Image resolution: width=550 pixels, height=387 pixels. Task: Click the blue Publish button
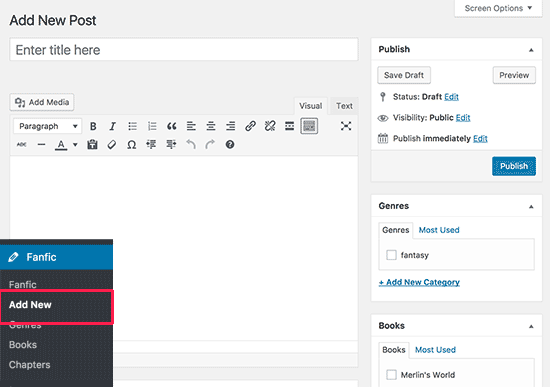click(514, 166)
